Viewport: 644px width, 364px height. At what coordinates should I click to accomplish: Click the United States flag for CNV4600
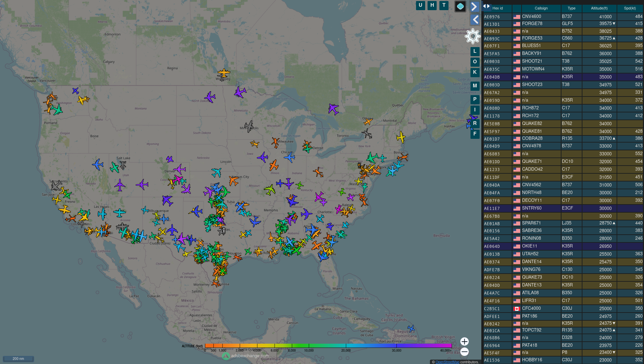(x=516, y=17)
